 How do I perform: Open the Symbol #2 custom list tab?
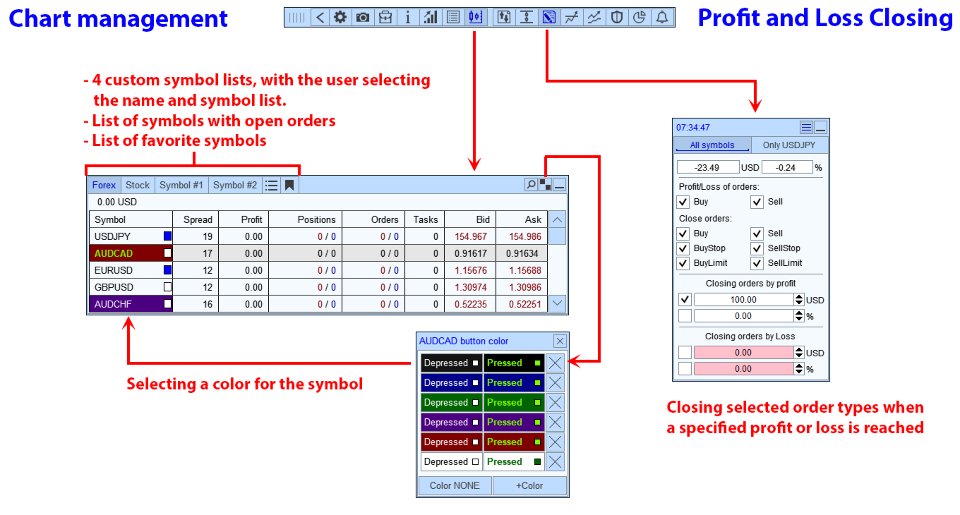pos(234,185)
